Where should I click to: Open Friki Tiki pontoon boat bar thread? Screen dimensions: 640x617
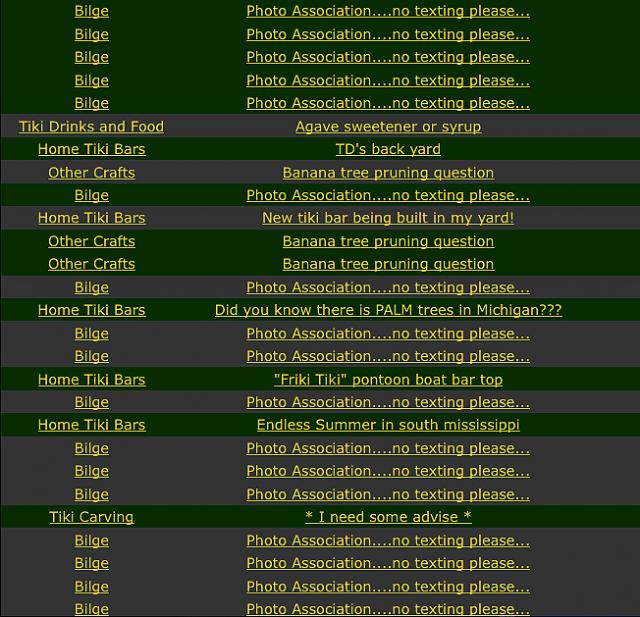[x=388, y=380]
